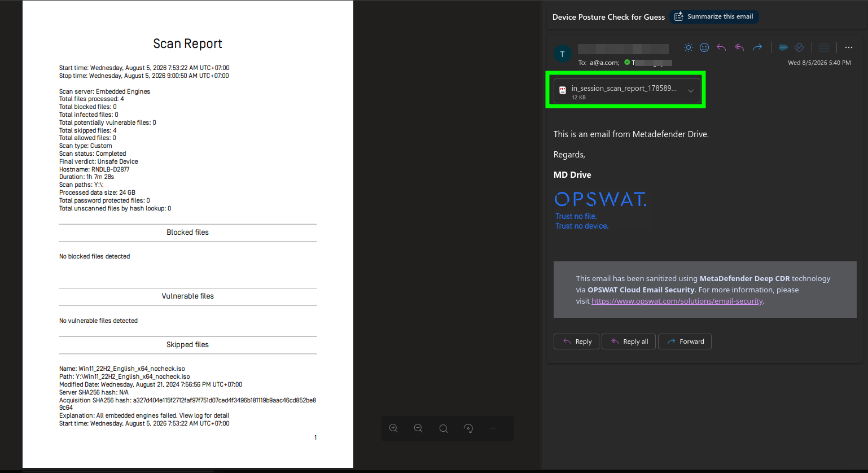868x473 pixels.
Task: Click the subject 'Device Posture Check for Guess'
Action: [608, 17]
